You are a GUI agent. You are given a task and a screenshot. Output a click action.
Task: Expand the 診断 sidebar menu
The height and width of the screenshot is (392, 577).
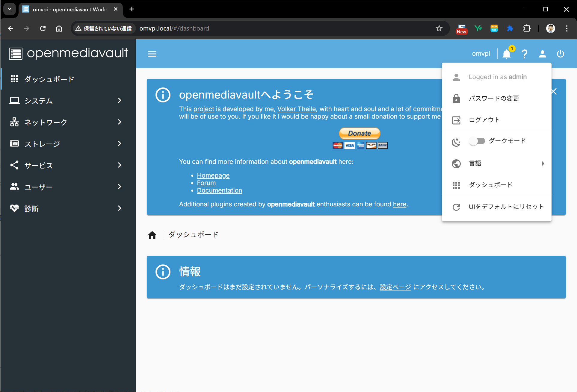coord(68,208)
